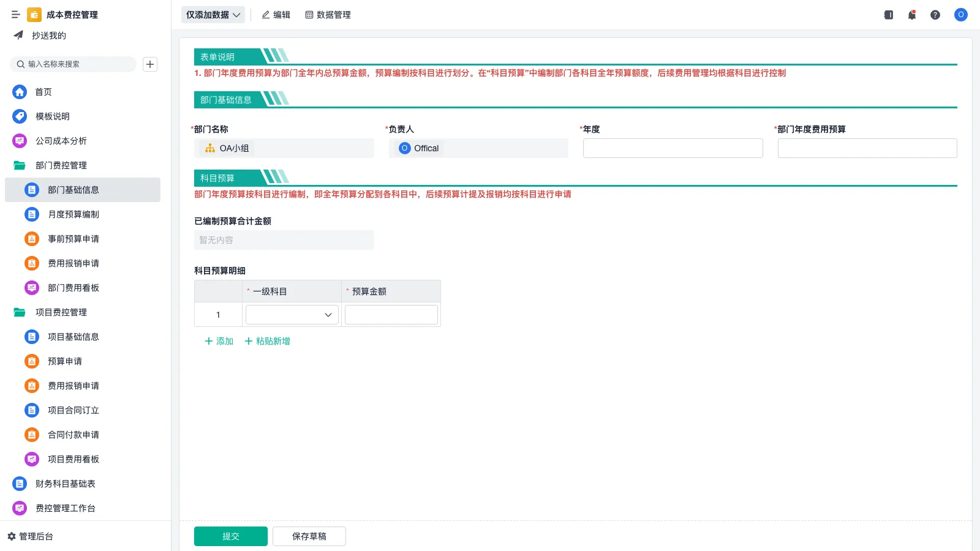This screenshot has height=551, width=980.
Task: Open the 仅添加数据 dropdown
Action: [213, 15]
